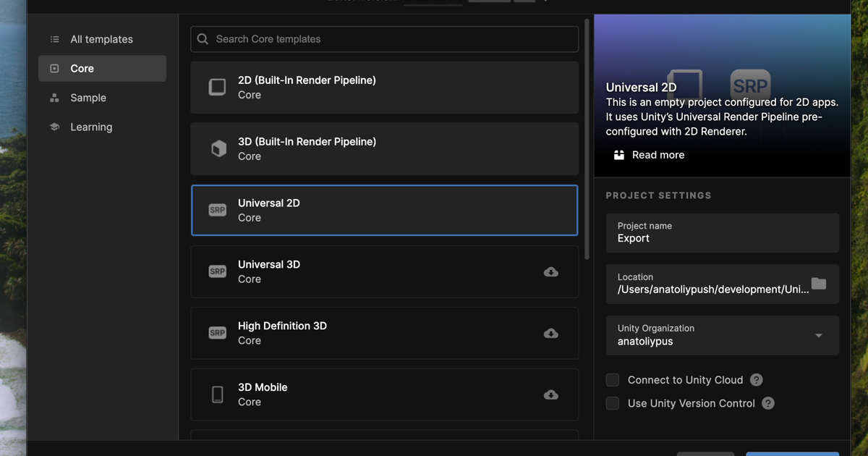Show All templates category
Viewport: 868px width, 456px height.
pyautogui.click(x=102, y=39)
